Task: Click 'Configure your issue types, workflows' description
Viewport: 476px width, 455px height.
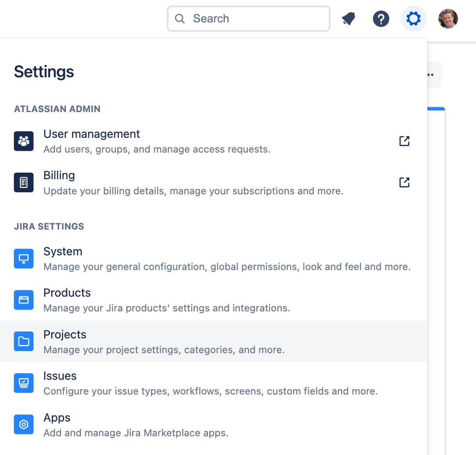Action: [211, 391]
